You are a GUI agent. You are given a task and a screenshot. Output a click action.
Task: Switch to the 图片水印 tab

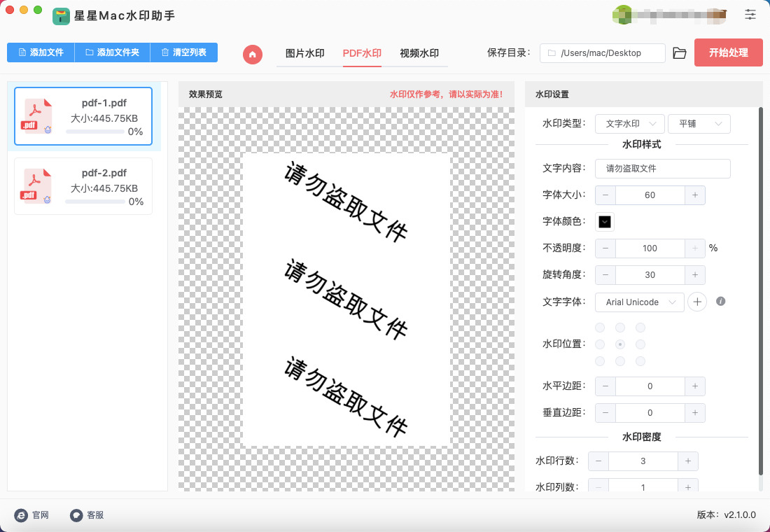[x=304, y=53]
